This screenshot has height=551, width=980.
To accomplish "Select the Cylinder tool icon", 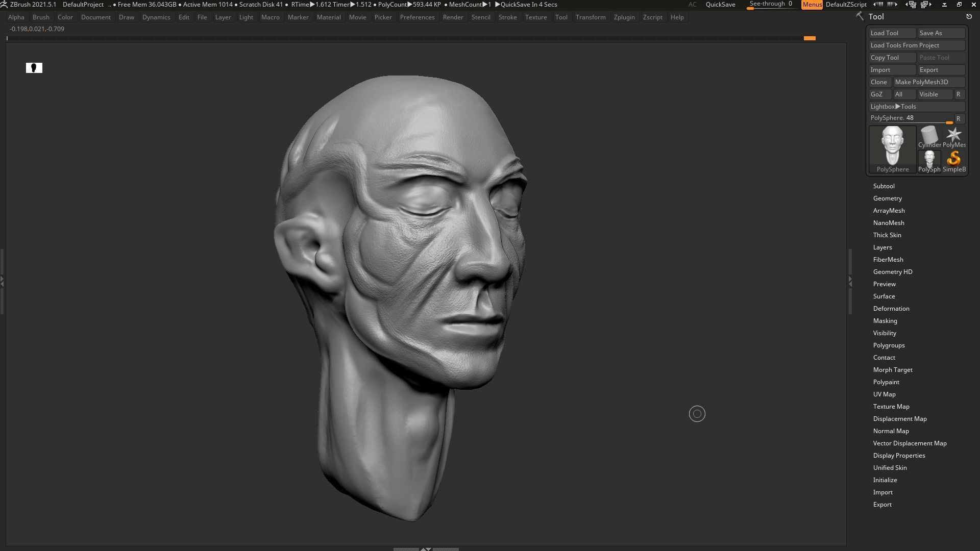I will [x=929, y=137].
